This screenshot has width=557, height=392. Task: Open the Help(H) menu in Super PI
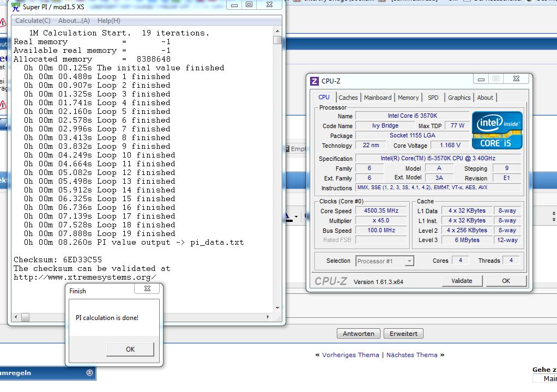pos(108,21)
